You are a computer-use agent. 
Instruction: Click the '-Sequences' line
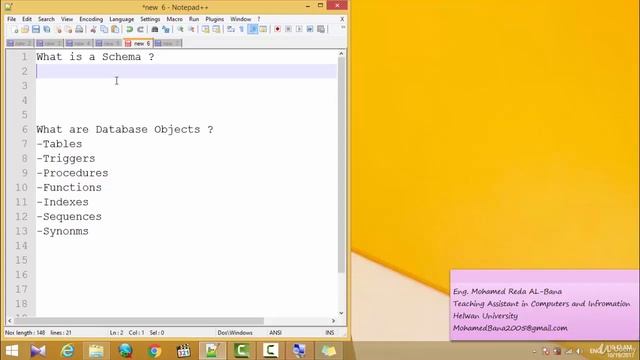[x=69, y=217]
